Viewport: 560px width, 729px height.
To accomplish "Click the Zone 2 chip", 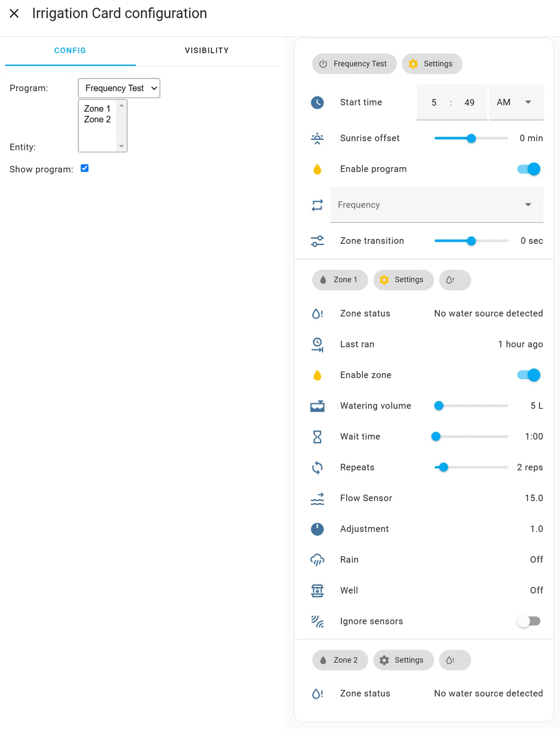I will [340, 660].
